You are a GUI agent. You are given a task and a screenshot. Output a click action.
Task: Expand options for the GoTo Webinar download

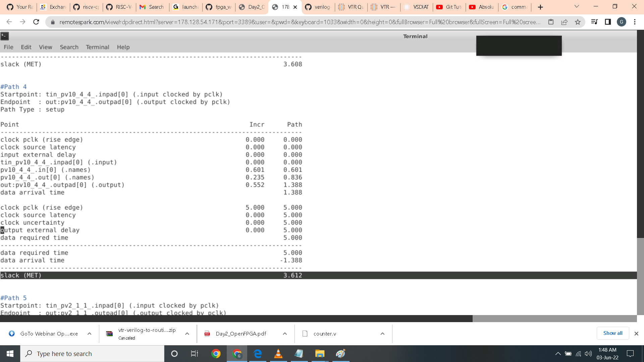[89, 334]
